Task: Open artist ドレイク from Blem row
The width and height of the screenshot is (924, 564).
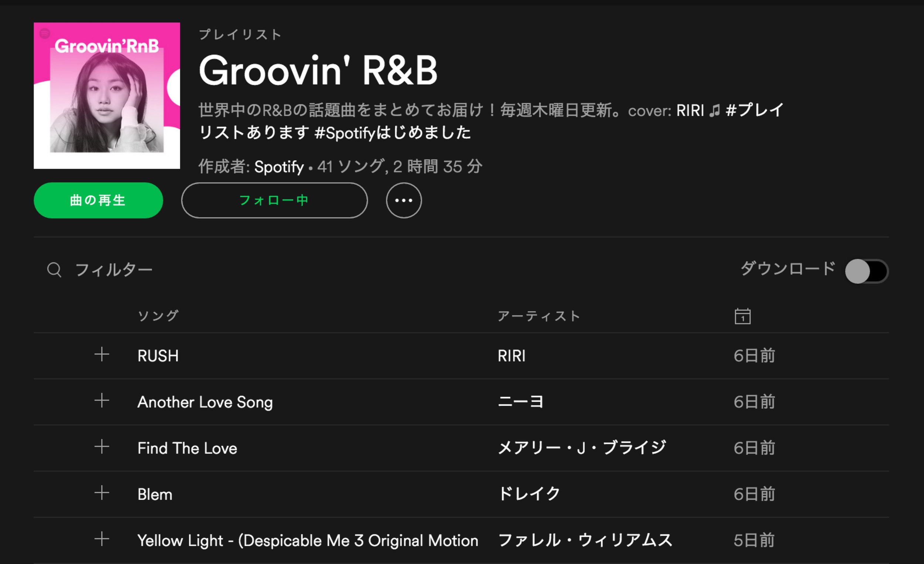Action: [529, 493]
